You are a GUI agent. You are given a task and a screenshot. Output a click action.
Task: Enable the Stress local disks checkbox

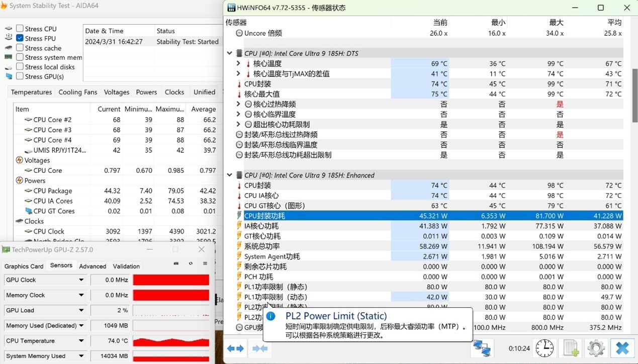20,67
